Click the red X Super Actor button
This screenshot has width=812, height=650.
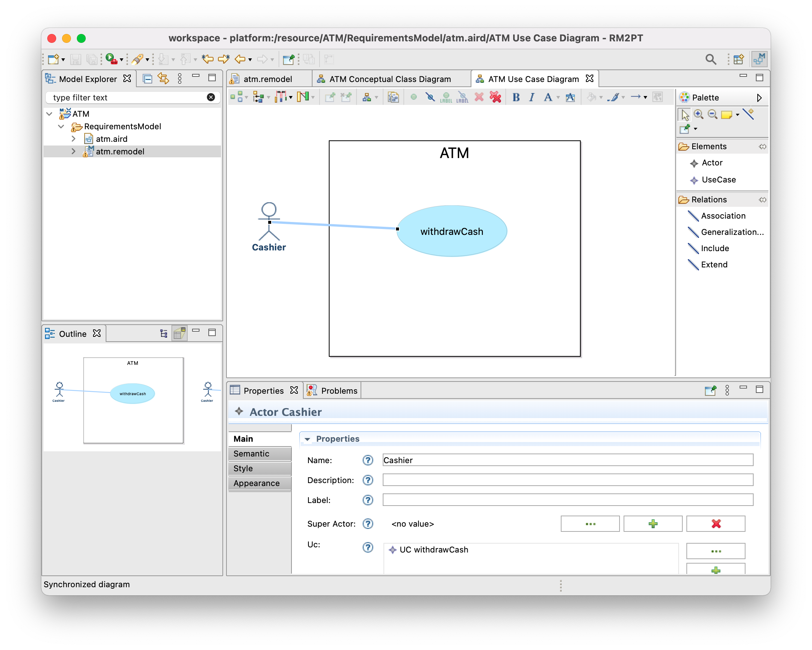coord(716,524)
